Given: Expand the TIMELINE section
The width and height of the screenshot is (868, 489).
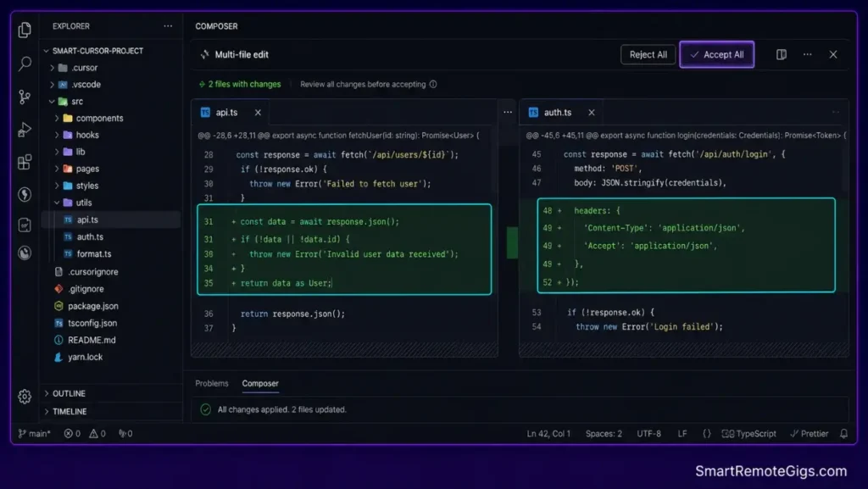Looking at the screenshot, I should point(64,412).
